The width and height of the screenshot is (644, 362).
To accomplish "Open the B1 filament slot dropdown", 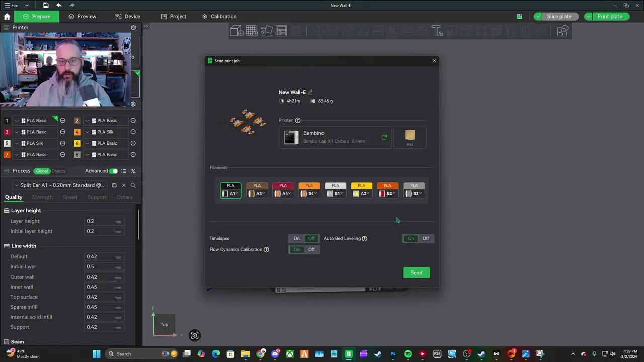I will click(336, 194).
